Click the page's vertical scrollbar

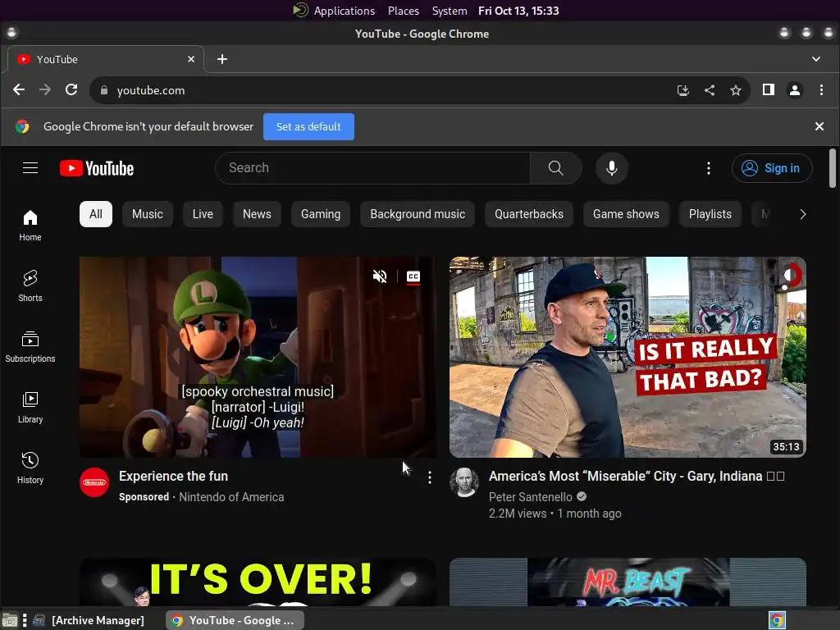pos(832,168)
